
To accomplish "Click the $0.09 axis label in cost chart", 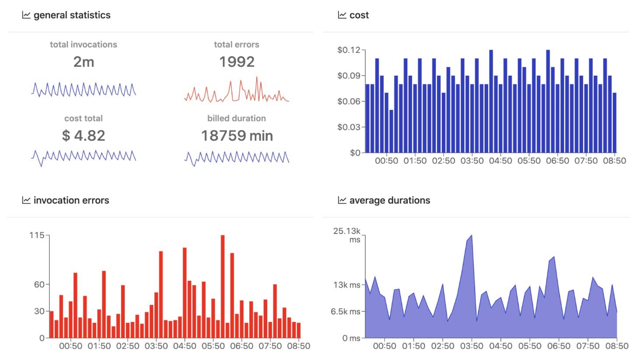I will 349,76.
